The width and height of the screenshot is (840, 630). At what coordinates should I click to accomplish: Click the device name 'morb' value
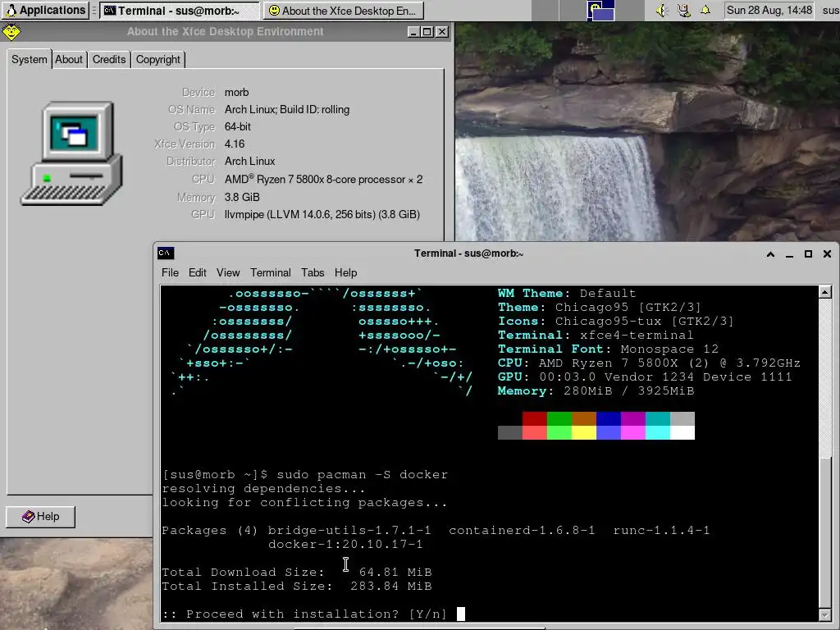coord(237,92)
